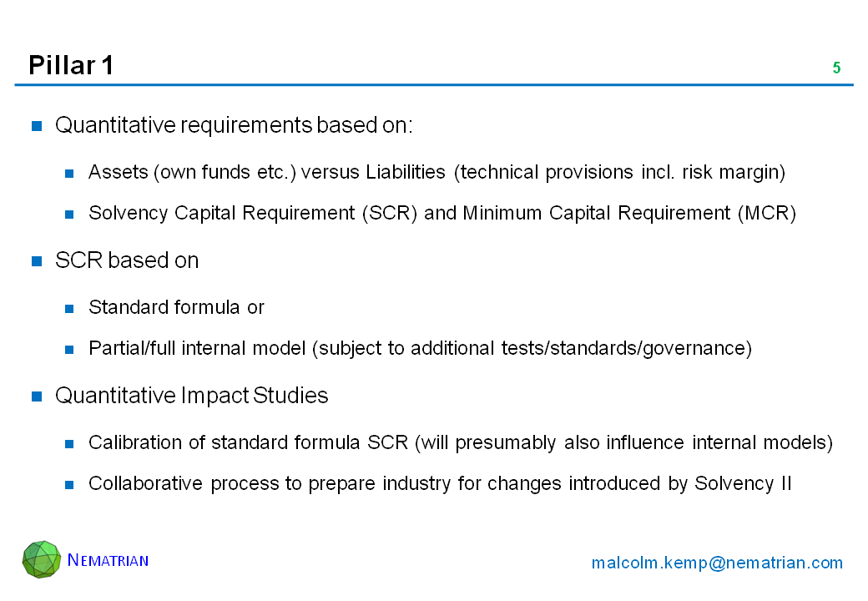
Task: Click the bullet square beside "Quantitative Impact Studies"
Action: click(37, 396)
